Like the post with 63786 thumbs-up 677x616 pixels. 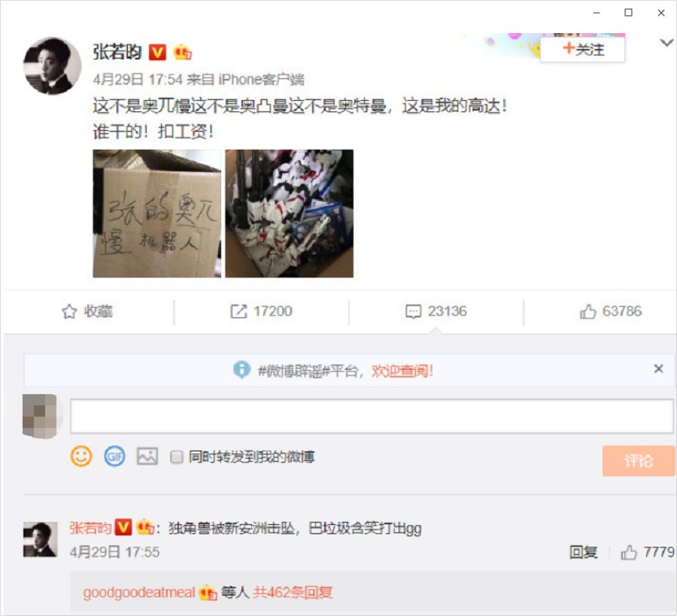[x=587, y=311]
